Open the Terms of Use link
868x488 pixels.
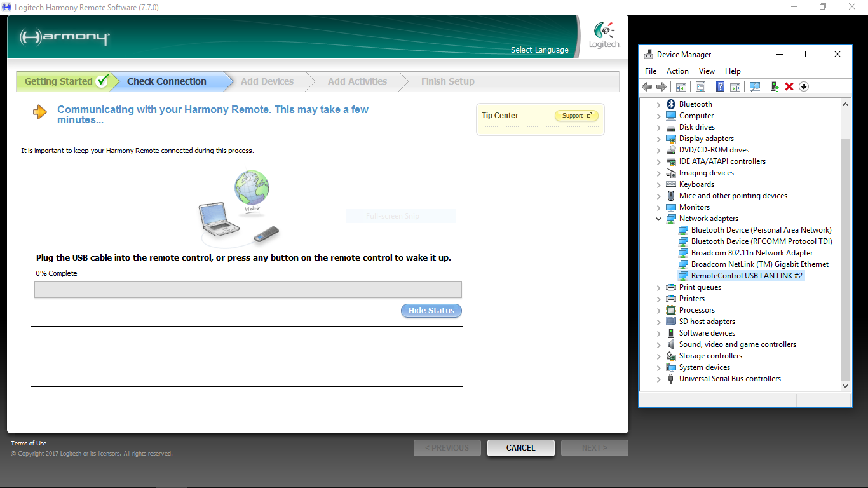pos(29,444)
